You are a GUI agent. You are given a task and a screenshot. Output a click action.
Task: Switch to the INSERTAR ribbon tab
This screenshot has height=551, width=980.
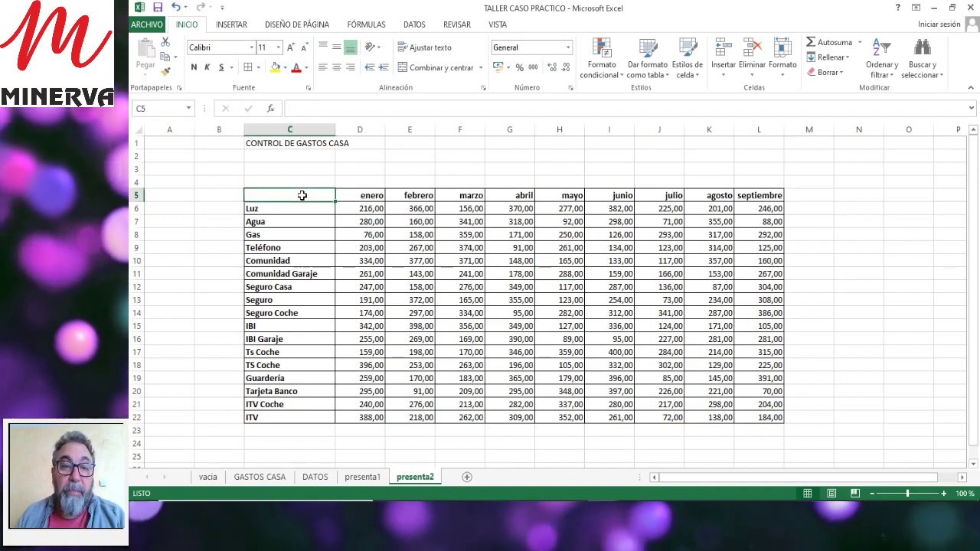pos(231,24)
